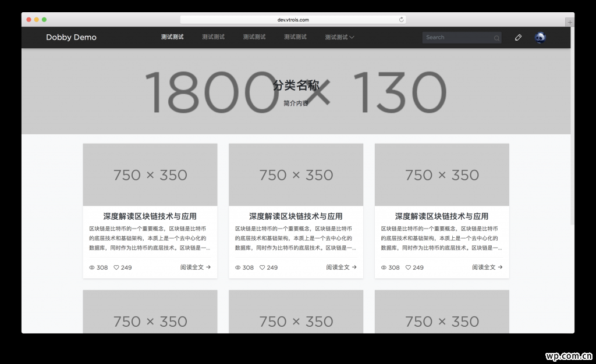Click the eye views icon on the right card
Viewport: 596px width, 364px height.
(384, 267)
